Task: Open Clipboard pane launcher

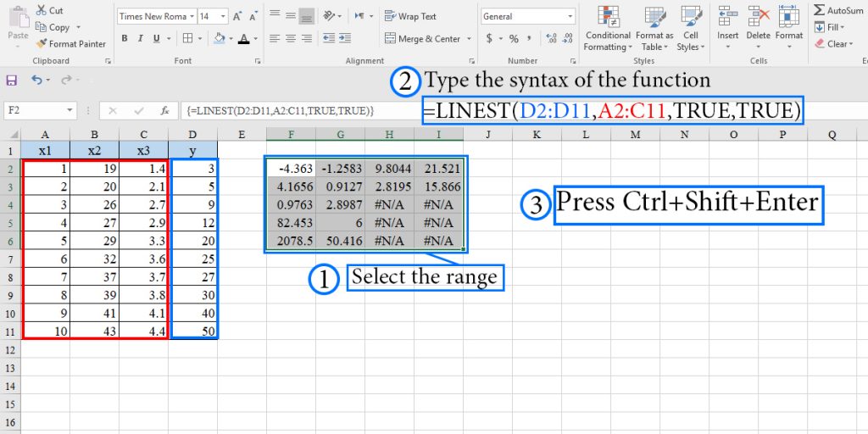Action: [x=108, y=61]
